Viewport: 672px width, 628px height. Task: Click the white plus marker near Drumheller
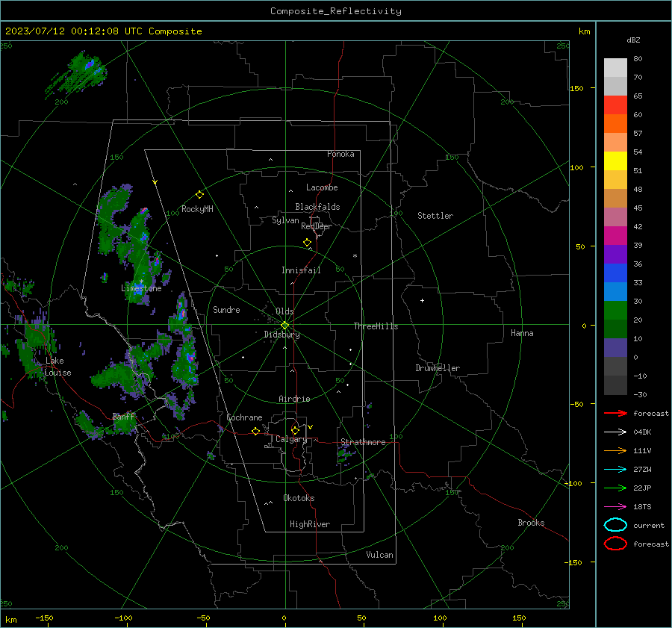(422, 300)
